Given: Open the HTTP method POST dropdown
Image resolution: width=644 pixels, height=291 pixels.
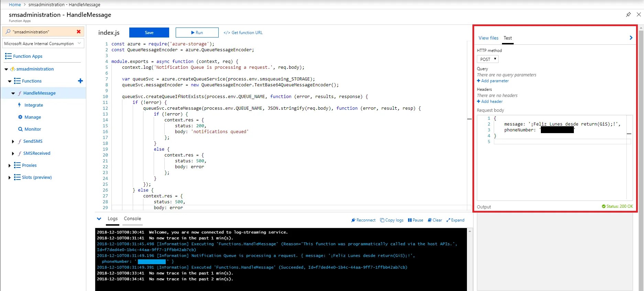Looking at the screenshot, I should click(488, 59).
